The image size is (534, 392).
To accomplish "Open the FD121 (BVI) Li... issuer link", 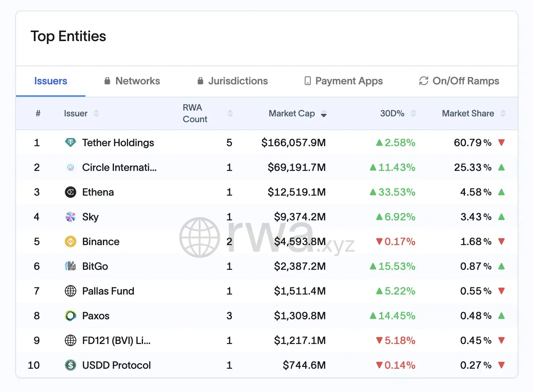I will point(116,340).
